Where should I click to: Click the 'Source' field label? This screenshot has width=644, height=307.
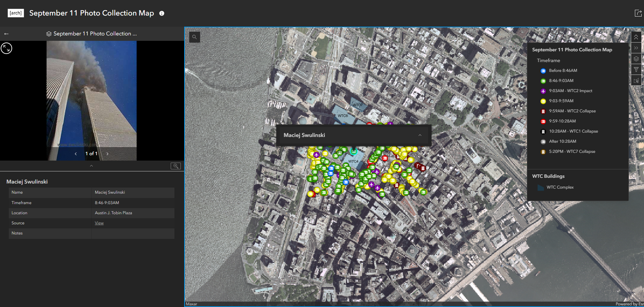18,223
